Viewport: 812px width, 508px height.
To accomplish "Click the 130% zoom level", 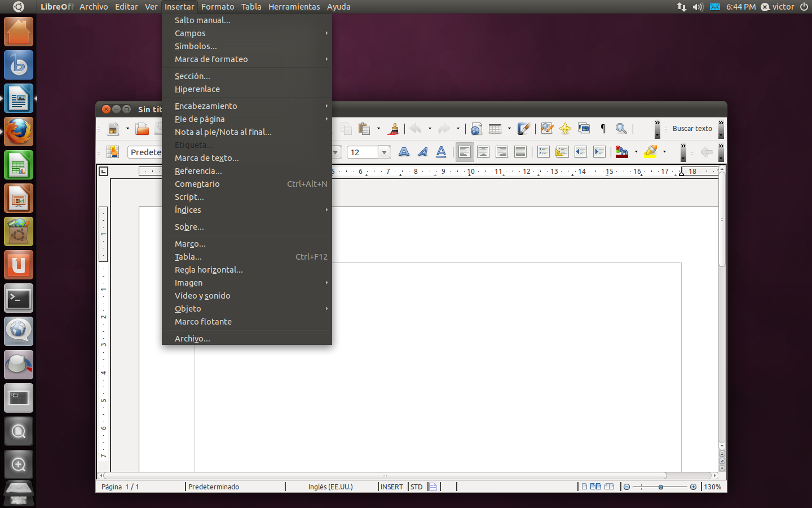I will [713, 487].
